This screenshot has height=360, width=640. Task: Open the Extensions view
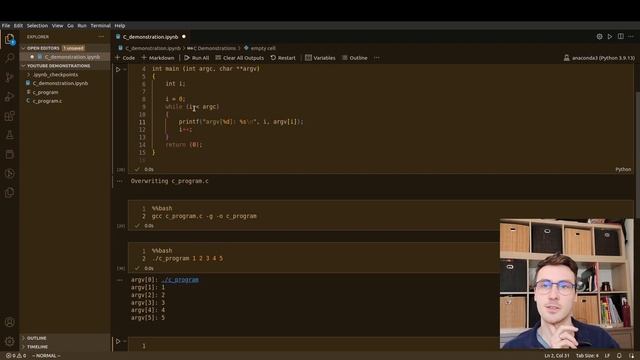[x=9, y=116]
